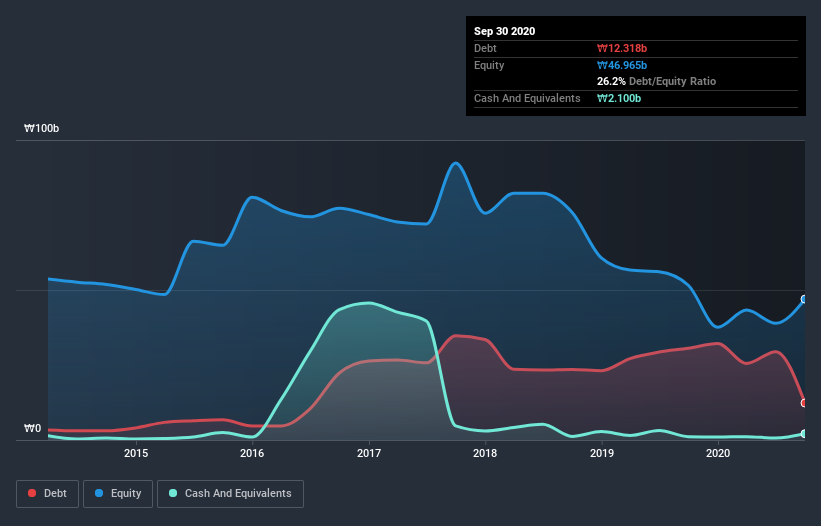Select the 2015 x-axis label
Screen dimensions: 821x526
136,453
